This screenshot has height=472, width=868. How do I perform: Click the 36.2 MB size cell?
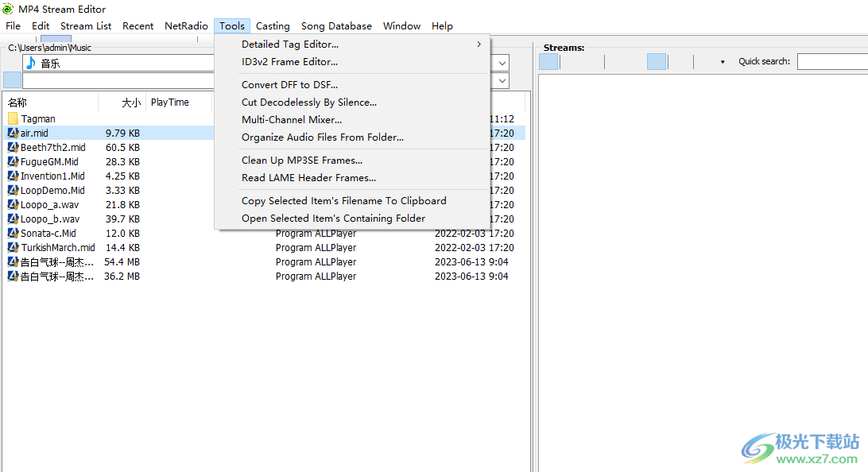[122, 276]
